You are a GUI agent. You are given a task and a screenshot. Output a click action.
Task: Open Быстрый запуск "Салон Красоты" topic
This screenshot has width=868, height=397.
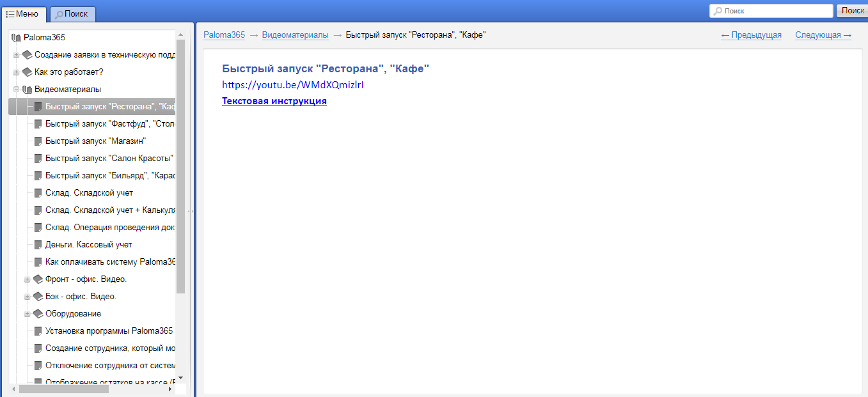coord(109,159)
